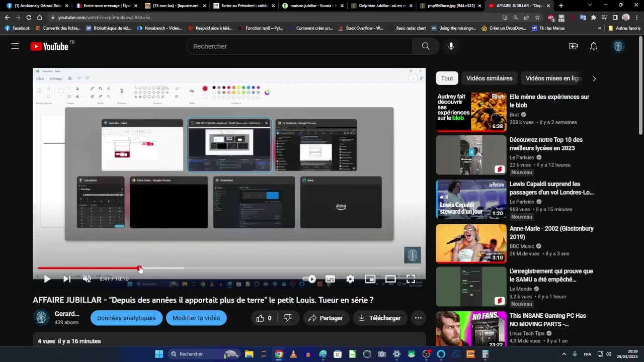Select the Tout filter chip
Viewport: 644px width, 362px height.
tap(447, 78)
